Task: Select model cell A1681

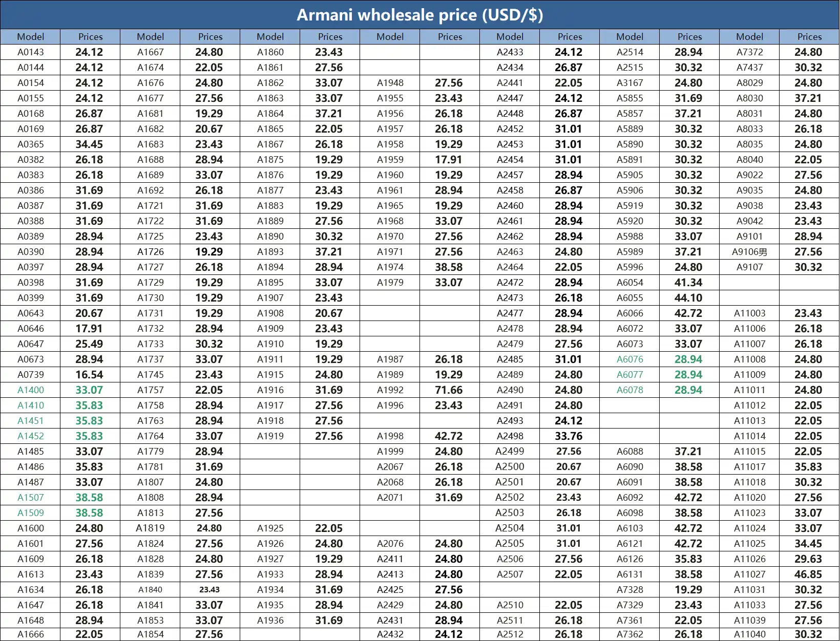Action: coord(151,114)
